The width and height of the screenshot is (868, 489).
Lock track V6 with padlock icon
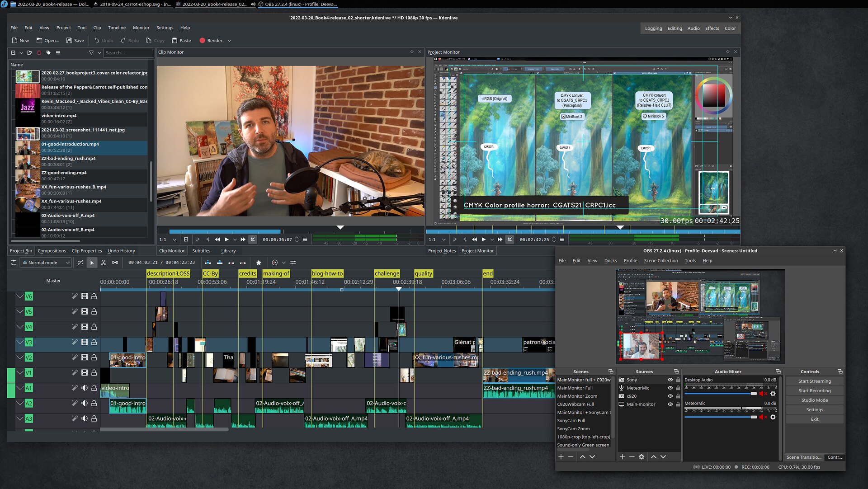(x=94, y=296)
